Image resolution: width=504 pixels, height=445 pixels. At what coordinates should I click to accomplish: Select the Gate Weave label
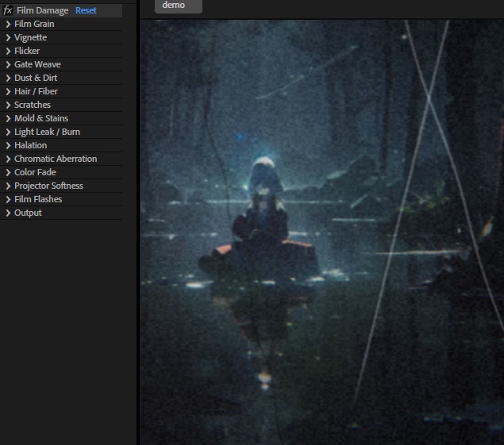[x=37, y=64]
